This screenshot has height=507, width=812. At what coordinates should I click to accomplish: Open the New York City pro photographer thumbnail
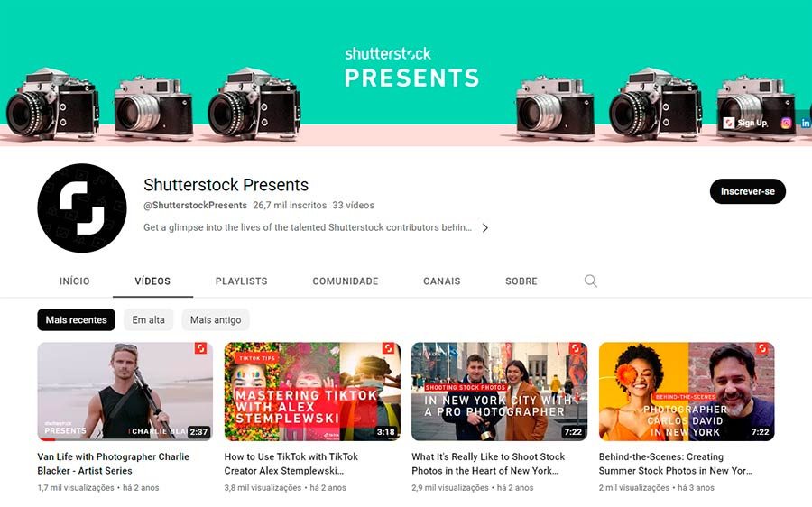(x=500, y=392)
